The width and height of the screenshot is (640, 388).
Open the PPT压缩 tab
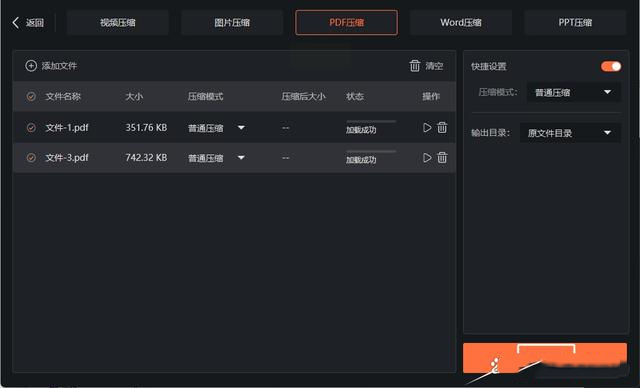[x=575, y=22]
